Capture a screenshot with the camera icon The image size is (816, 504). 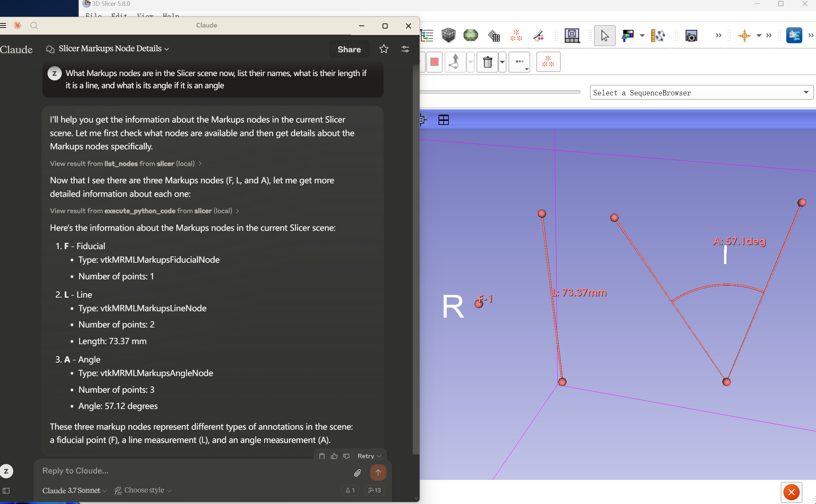[691, 35]
